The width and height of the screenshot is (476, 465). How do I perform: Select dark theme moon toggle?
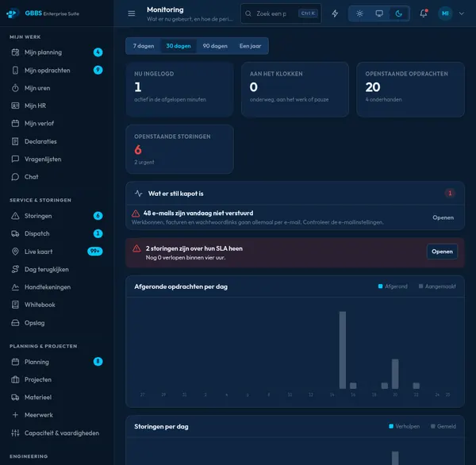(398, 13)
